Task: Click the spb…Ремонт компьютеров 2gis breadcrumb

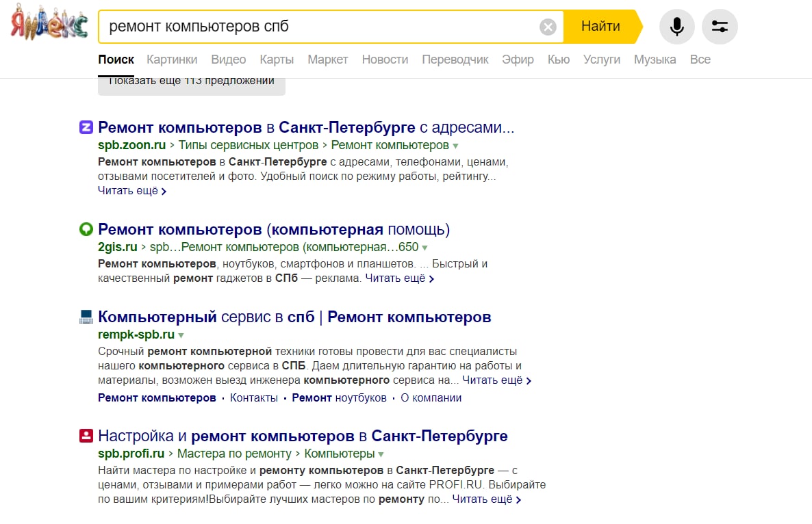Action: [x=283, y=247]
